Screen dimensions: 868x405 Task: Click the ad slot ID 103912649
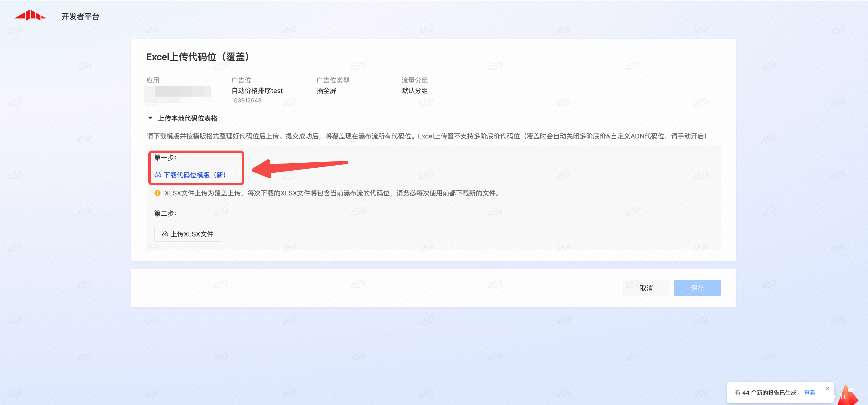point(246,100)
